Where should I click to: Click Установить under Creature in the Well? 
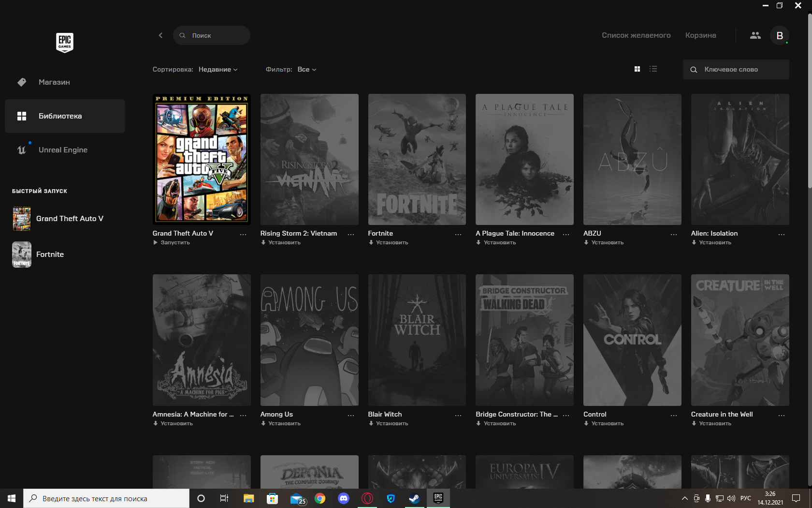(x=712, y=423)
